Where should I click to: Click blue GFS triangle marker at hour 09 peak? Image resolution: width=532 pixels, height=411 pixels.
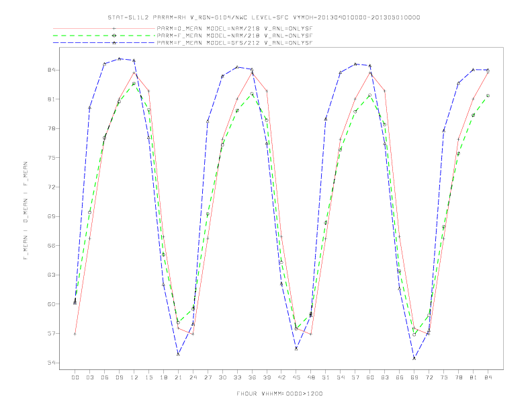pyautogui.click(x=119, y=58)
